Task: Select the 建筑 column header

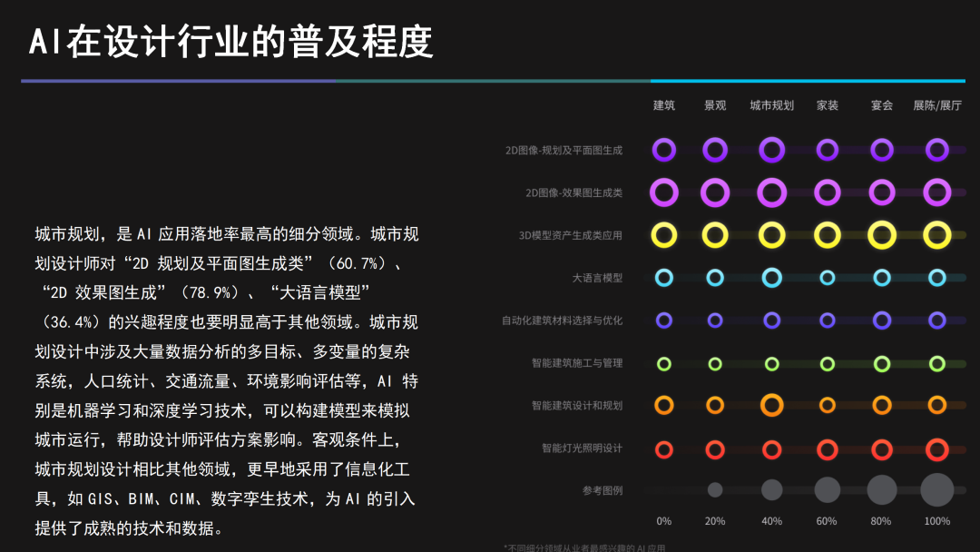Action: pyautogui.click(x=663, y=105)
